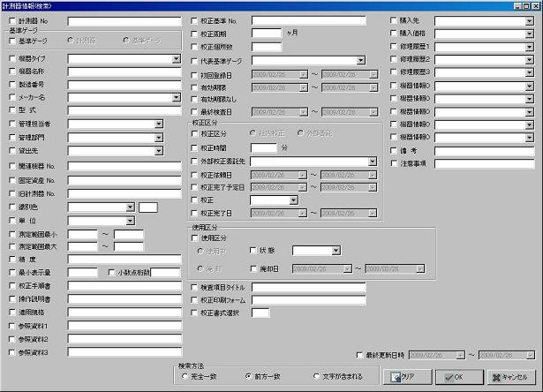
Task: Check the 校正基準 No. checkbox
Action: pyautogui.click(x=195, y=20)
